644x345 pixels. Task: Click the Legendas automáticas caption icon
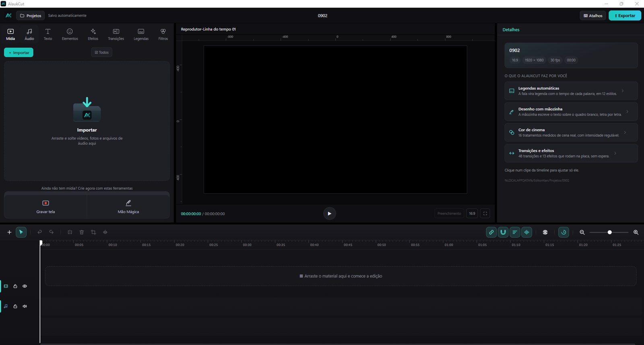coord(512,91)
